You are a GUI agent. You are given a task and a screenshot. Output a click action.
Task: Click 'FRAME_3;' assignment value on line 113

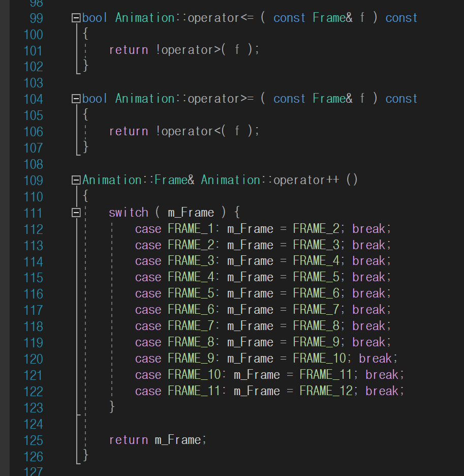point(319,245)
